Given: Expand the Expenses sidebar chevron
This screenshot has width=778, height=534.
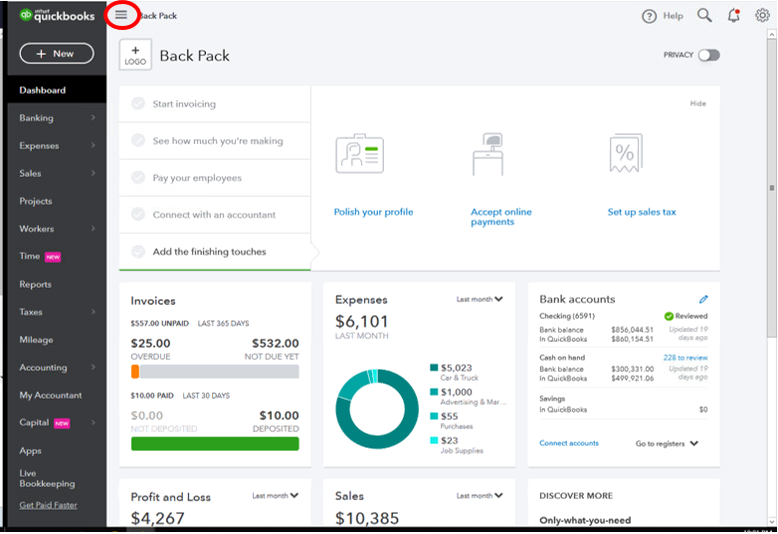Looking at the screenshot, I should [93, 145].
